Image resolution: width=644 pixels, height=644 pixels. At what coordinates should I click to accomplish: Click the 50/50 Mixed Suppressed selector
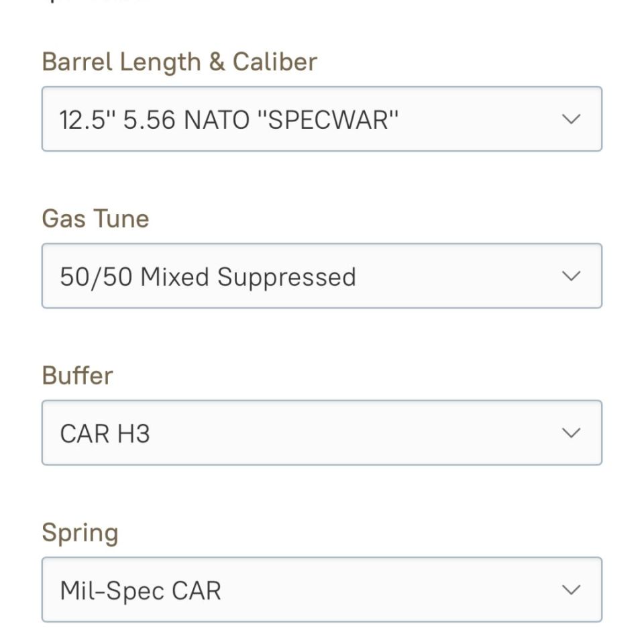point(322,276)
